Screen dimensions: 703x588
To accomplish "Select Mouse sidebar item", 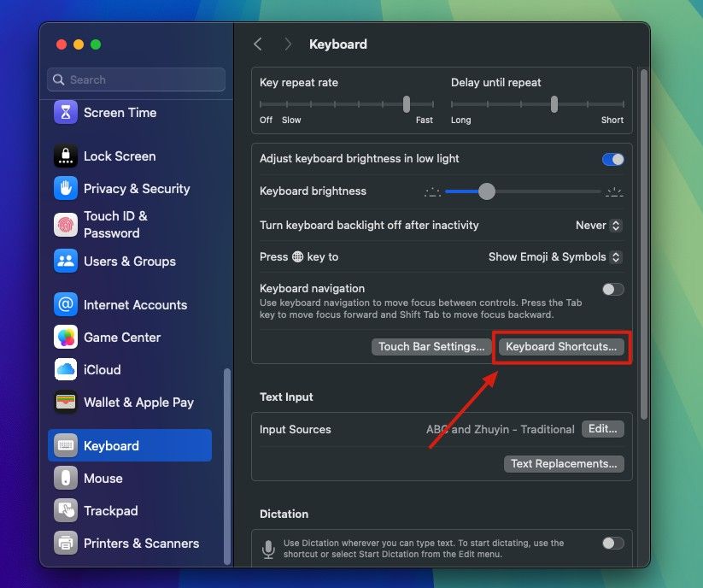I will tap(130, 478).
